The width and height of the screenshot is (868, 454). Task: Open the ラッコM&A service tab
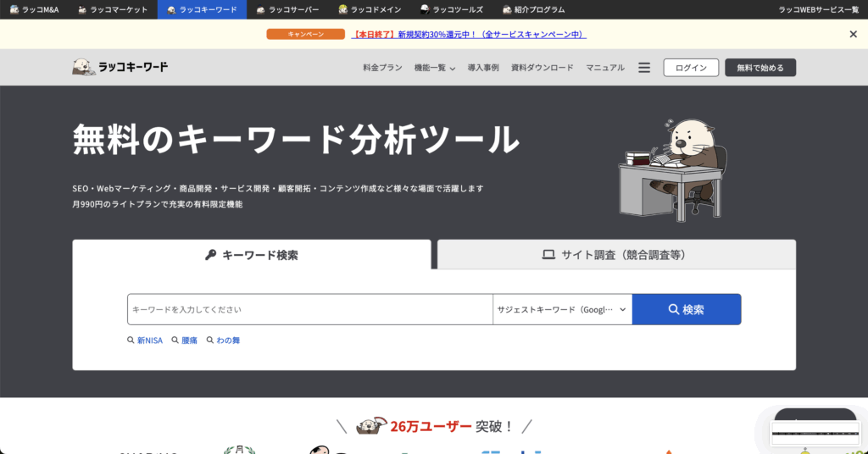click(34, 9)
